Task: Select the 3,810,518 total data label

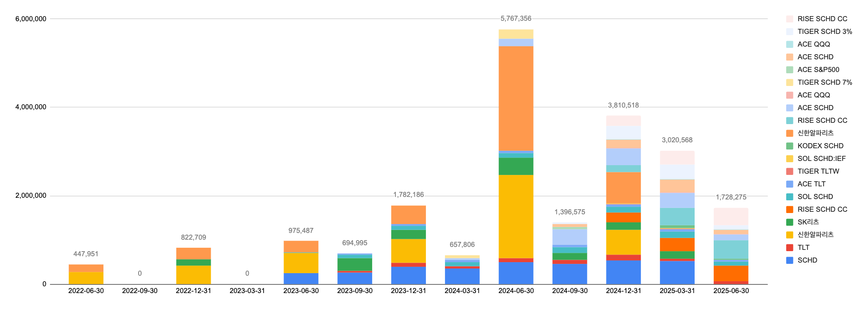Action: 623,105
